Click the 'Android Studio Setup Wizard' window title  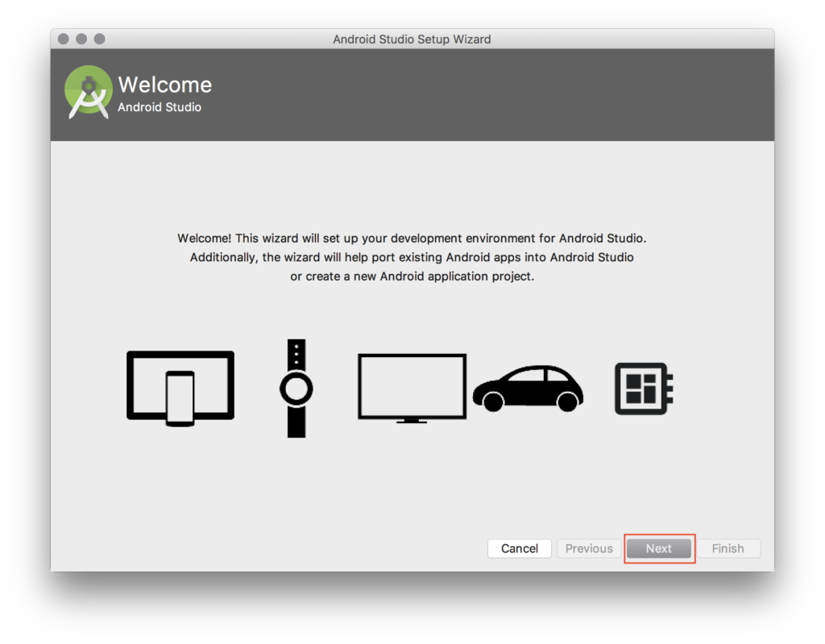tap(412, 39)
